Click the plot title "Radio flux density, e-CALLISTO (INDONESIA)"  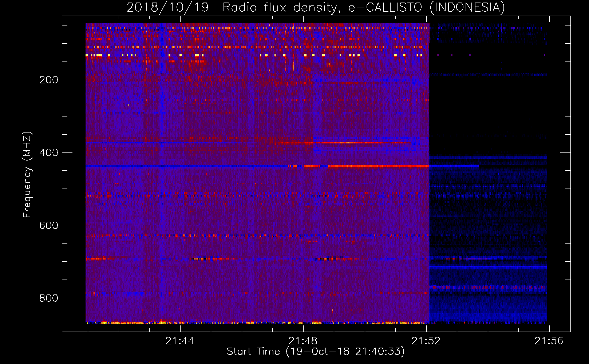[x=363, y=8]
